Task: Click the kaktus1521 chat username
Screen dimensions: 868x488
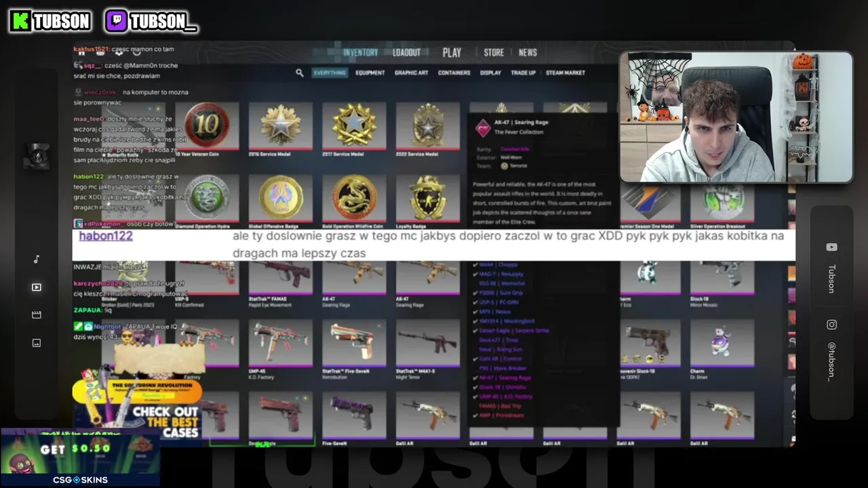Action: pos(91,49)
